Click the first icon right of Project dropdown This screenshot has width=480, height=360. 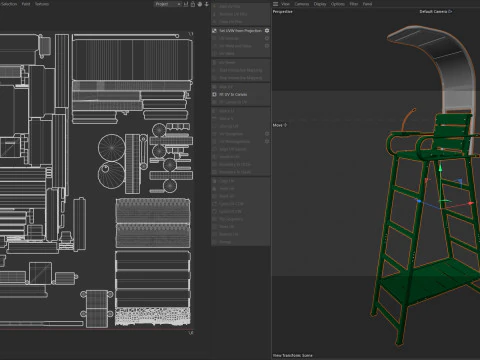click(x=186, y=4)
